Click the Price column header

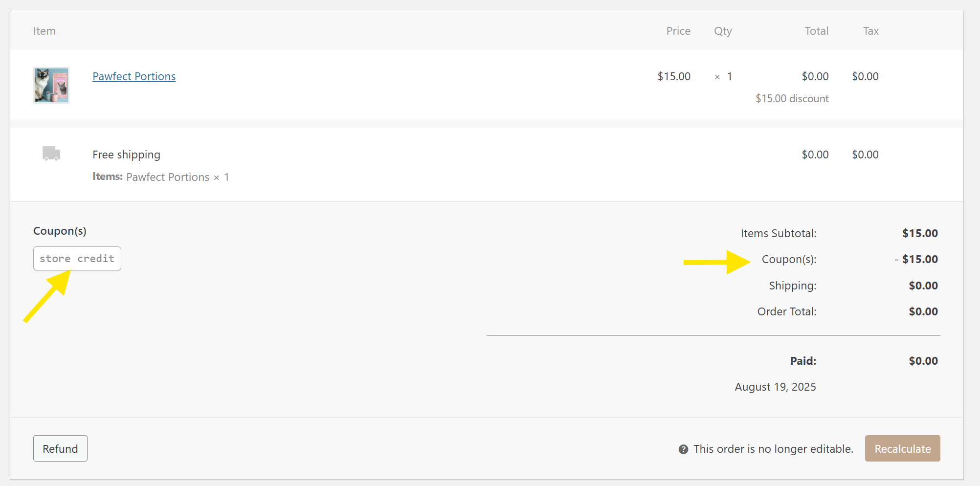(678, 31)
